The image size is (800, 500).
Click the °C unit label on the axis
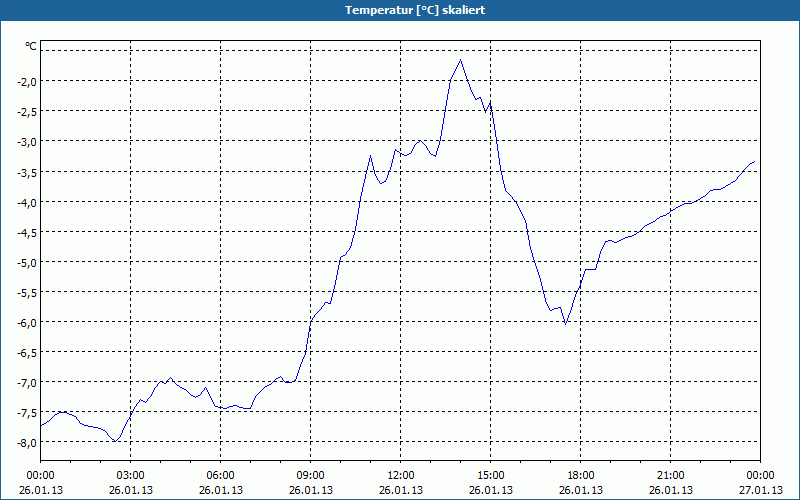31,46
